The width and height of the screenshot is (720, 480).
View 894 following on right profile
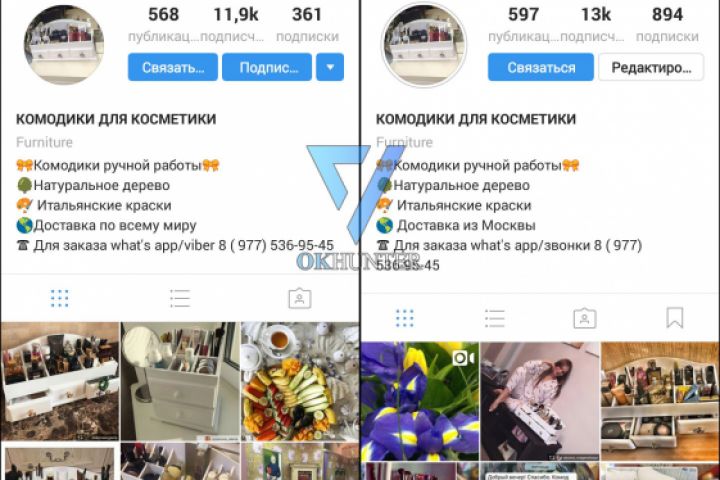click(x=667, y=23)
